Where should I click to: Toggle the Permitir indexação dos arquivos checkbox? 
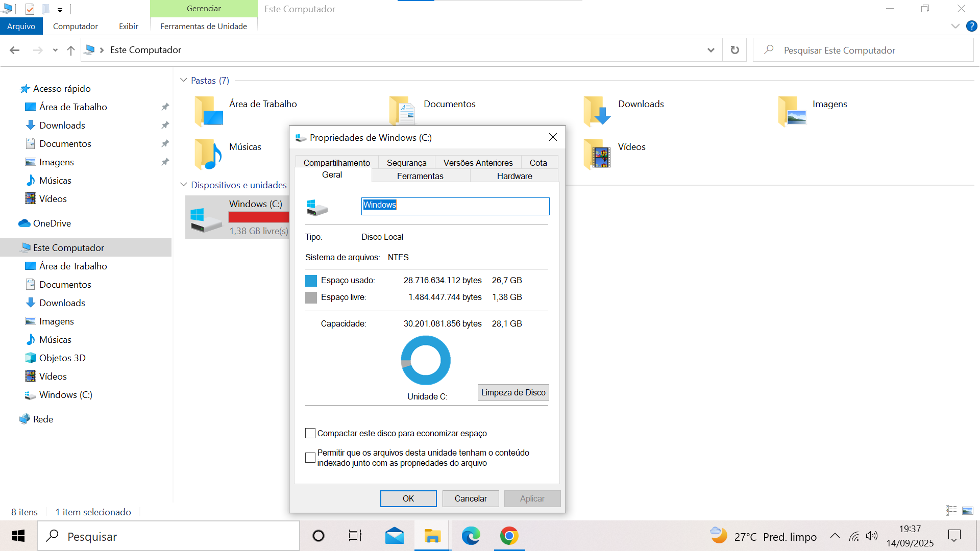(x=310, y=458)
